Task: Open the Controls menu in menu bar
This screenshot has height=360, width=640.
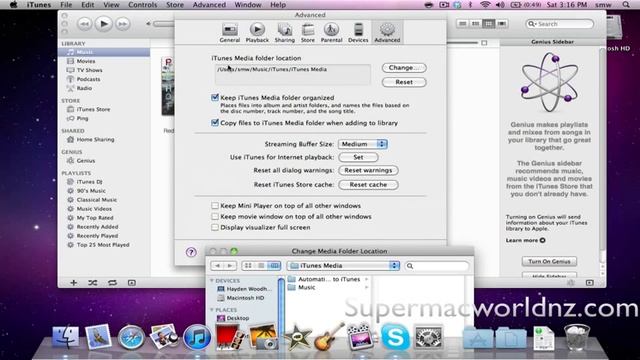Action: pos(142,5)
